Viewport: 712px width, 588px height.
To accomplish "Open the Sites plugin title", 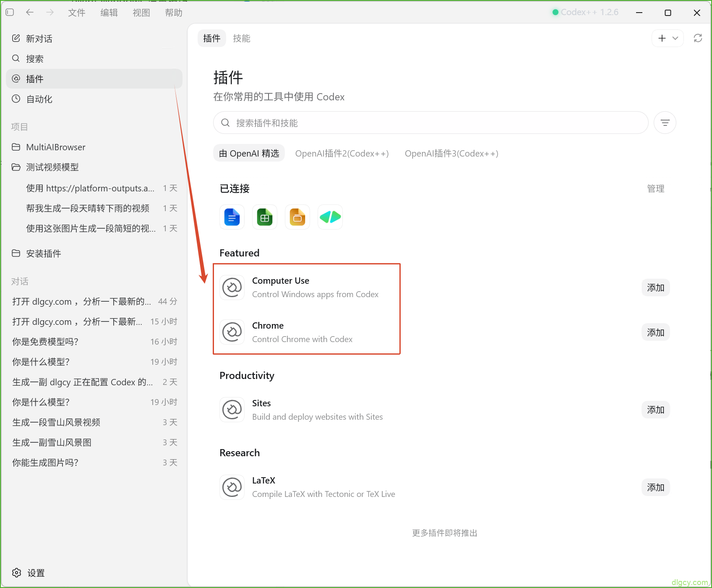I will tap(261, 403).
